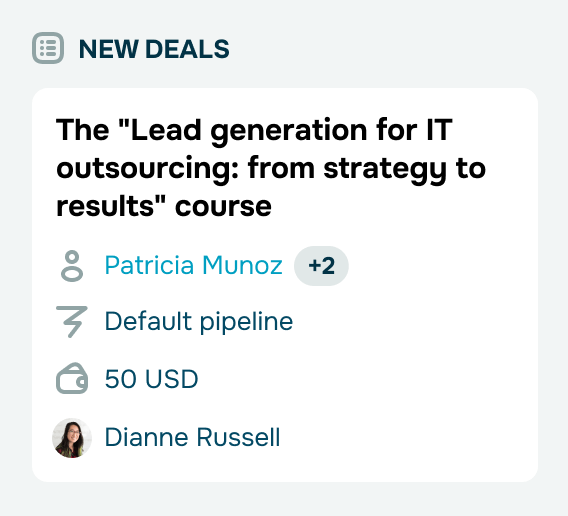
Task: Expand the +2 additional contacts badge
Action: point(321,266)
